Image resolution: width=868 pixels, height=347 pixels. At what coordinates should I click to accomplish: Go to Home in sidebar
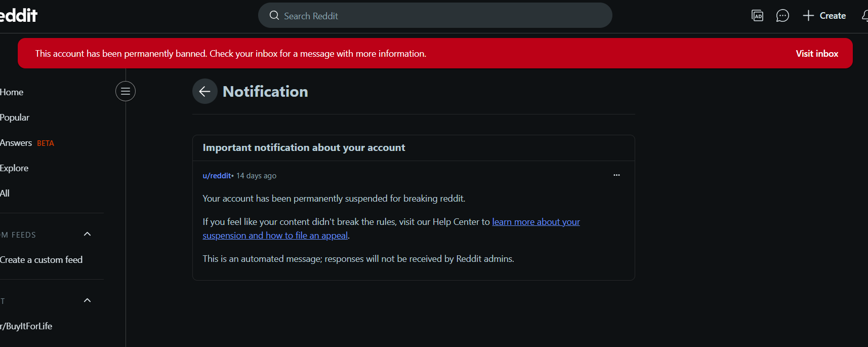click(x=12, y=92)
